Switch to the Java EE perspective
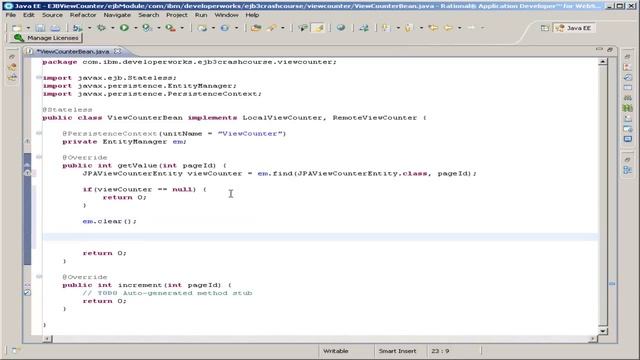 574,28
